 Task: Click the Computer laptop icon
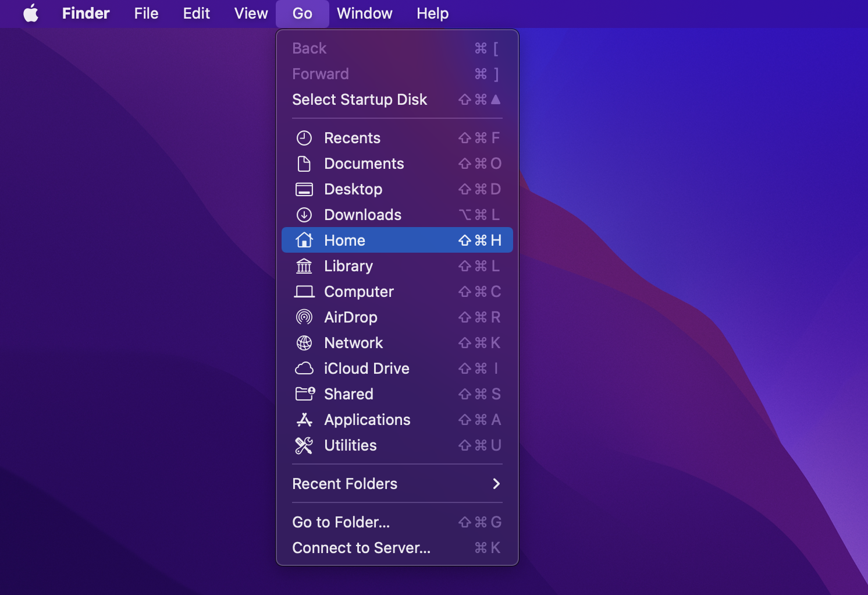[304, 292]
